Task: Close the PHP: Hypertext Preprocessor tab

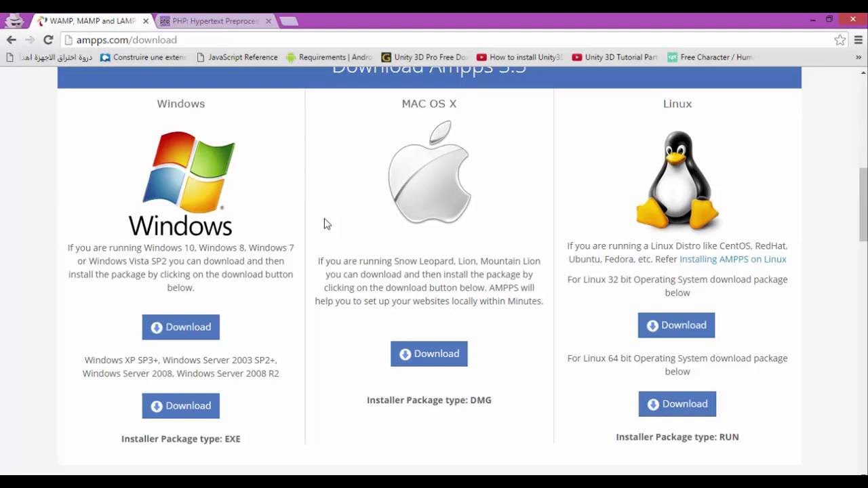Action: [268, 21]
